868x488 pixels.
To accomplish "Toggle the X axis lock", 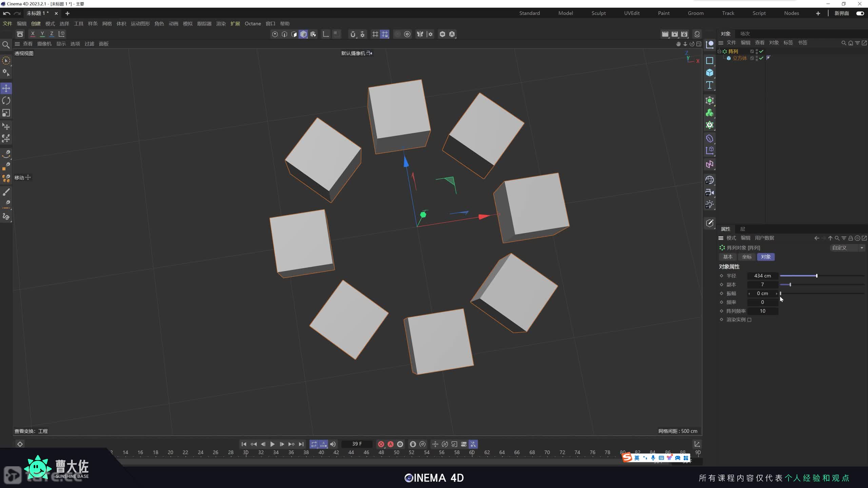I will click(x=33, y=34).
